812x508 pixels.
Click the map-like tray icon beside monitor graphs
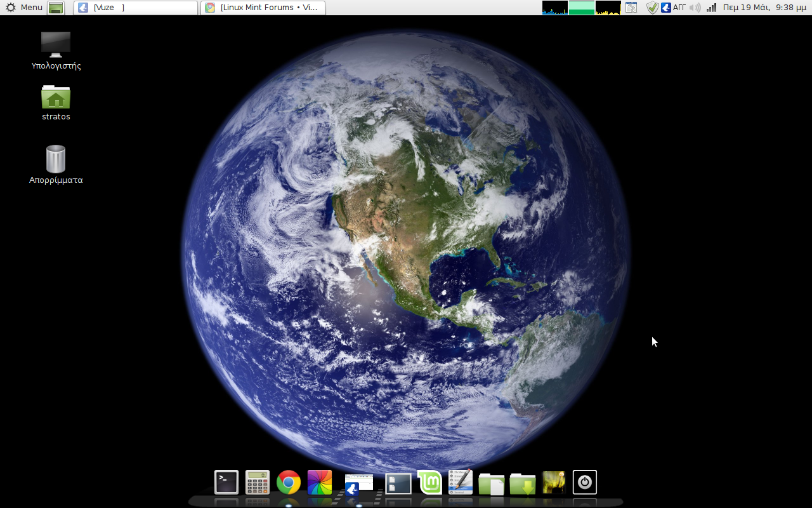(x=631, y=8)
